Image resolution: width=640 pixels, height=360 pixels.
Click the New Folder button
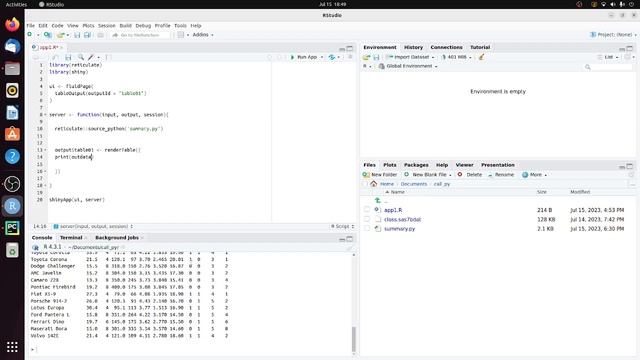380,175
